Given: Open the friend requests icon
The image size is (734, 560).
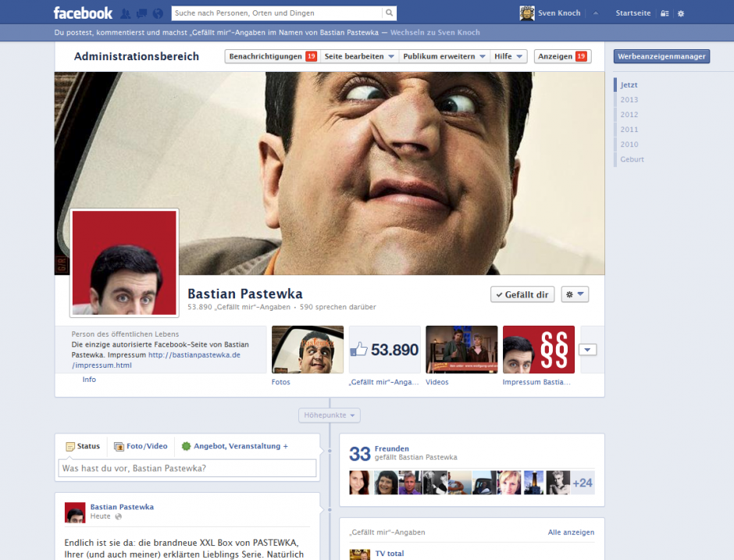Looking at the screenshot, I should coord(126,13).
